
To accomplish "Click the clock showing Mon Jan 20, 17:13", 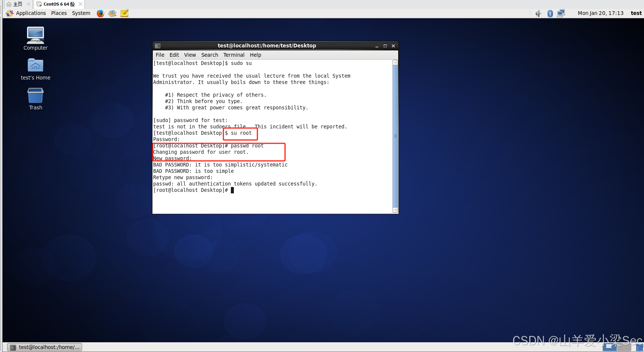I will tap(600, 13).
